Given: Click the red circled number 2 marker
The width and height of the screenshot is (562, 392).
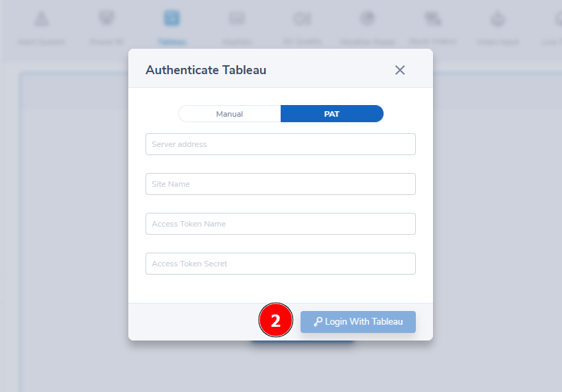Looking at the screenshot, I should click(276, 320).
